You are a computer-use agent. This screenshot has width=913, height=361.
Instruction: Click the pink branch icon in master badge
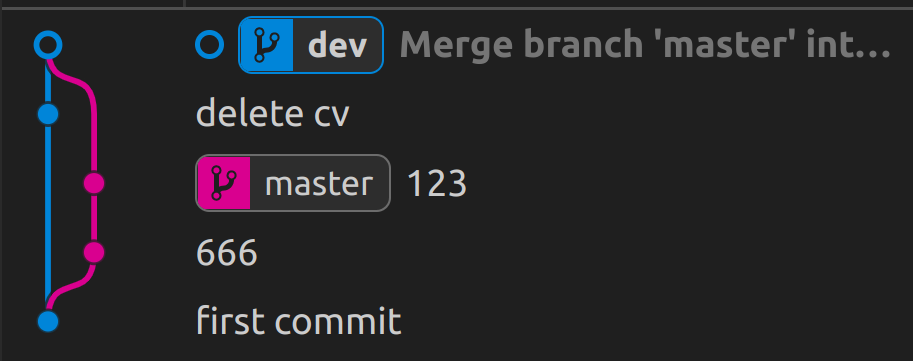click(224, 183)
